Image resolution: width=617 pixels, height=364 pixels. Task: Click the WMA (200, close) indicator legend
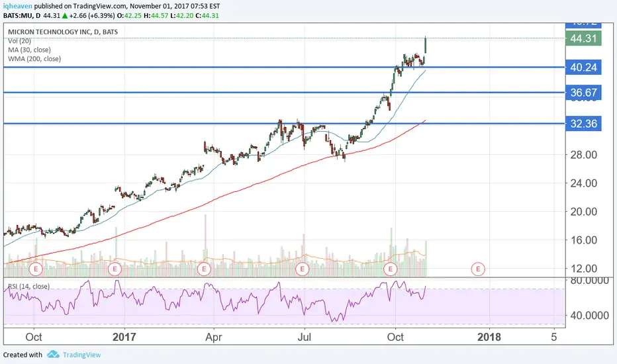click(34, 59)
